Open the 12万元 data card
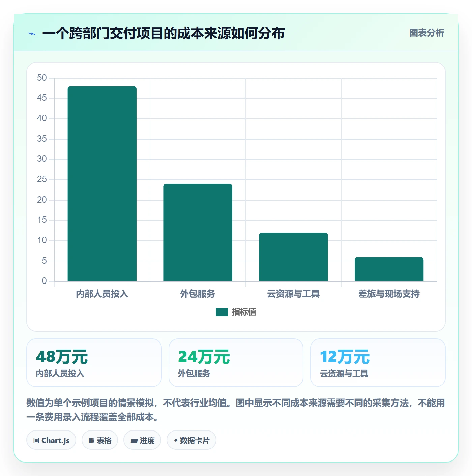The image size is (472, 476). [x=378, y=363]
